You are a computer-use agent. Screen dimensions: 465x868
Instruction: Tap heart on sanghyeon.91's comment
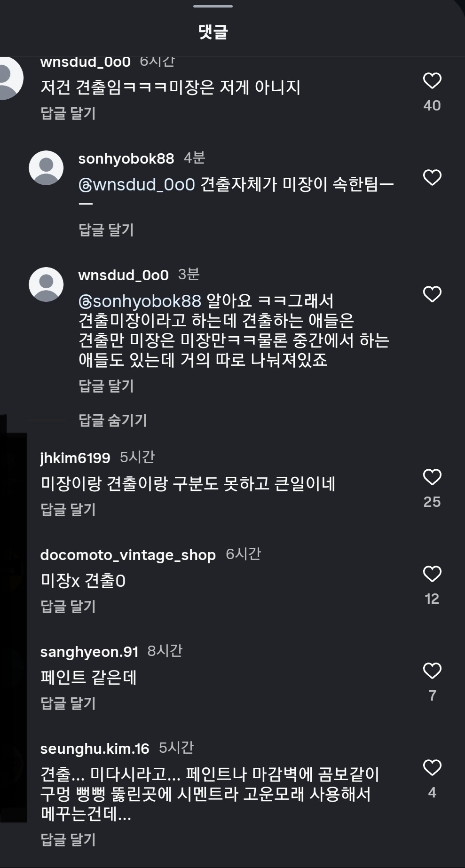432,671
